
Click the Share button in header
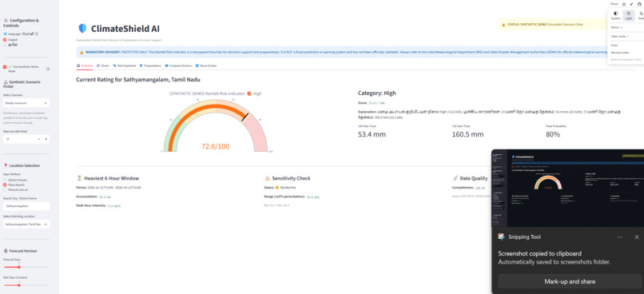coord(614,4)
